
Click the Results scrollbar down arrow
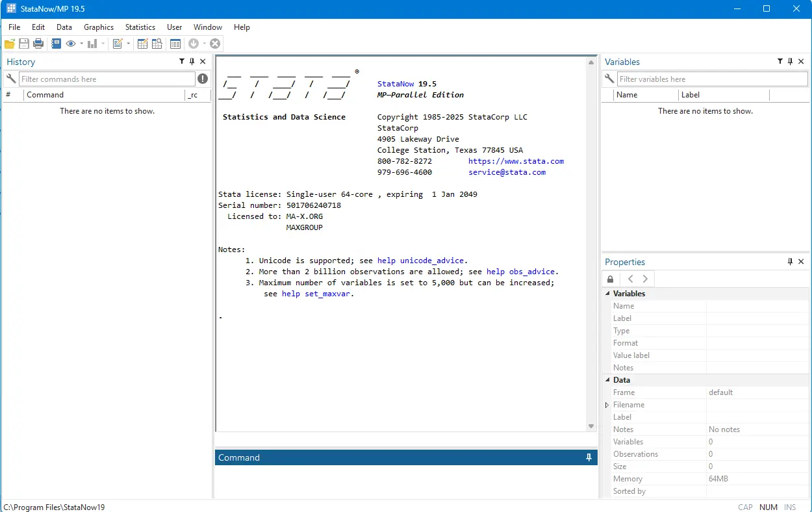pos(591,426)
